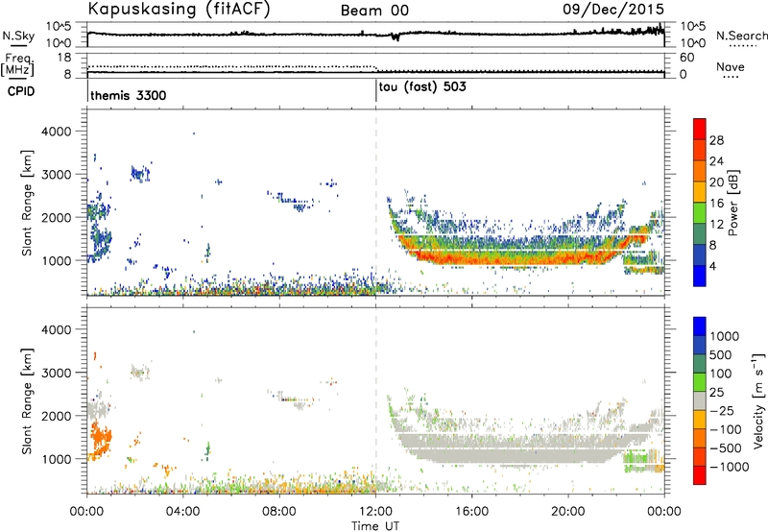This screenshot has height=532, width=768.
Task: Click the tau (fast) 503 CPID label
Action: (x=422, y=87)
